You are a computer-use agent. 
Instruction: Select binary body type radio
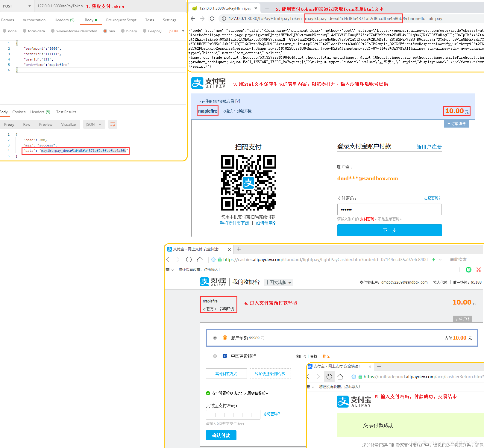[x=123, y=31]
